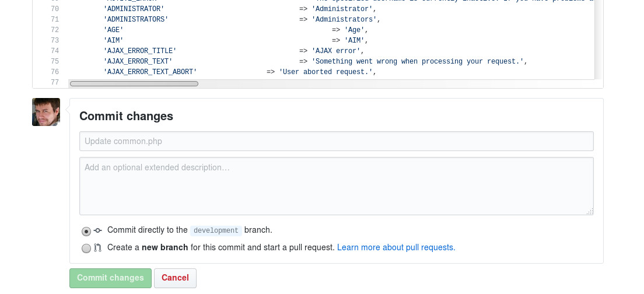Select 'Commit directly to the development branch' radio
This screenshot has width=644, height=294.
[x=86, y=231]
